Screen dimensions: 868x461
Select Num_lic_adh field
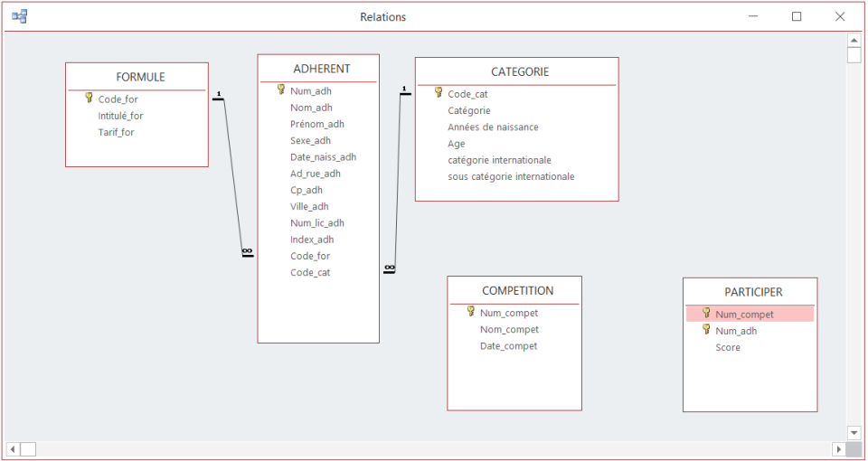point(317,223)
